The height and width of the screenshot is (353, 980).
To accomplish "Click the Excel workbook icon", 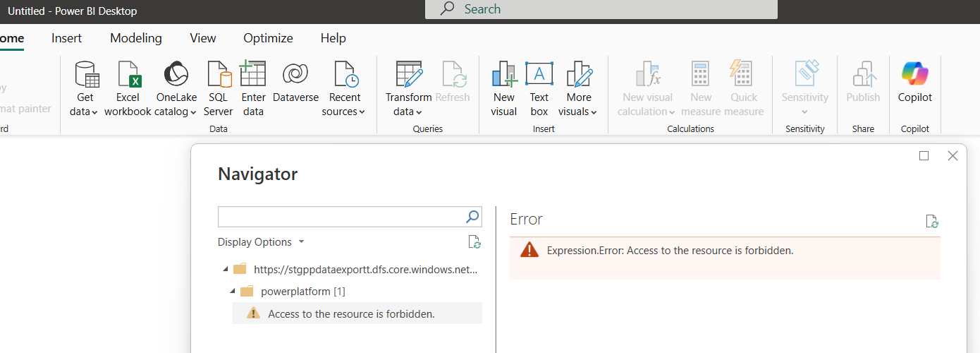I will click(128, 75).
